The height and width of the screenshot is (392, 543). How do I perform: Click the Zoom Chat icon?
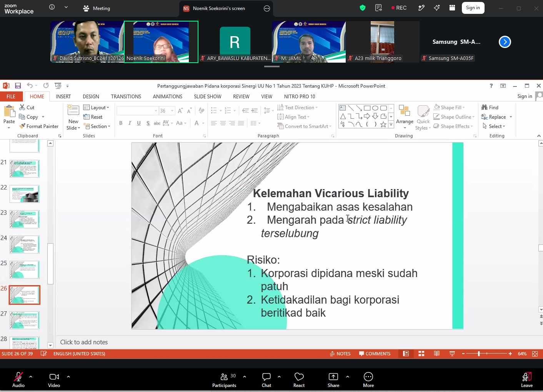(x=267, y=377)
